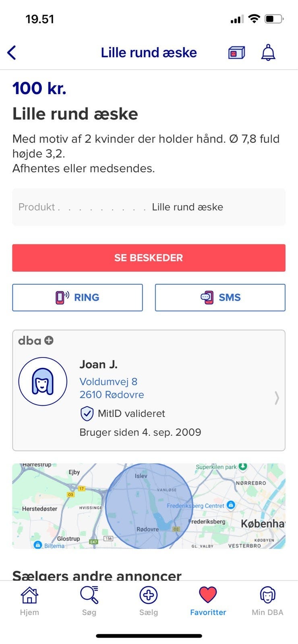Tap the blue Rødovre area circle on map
Screen dimensions: 298x644
click(149, 506)
